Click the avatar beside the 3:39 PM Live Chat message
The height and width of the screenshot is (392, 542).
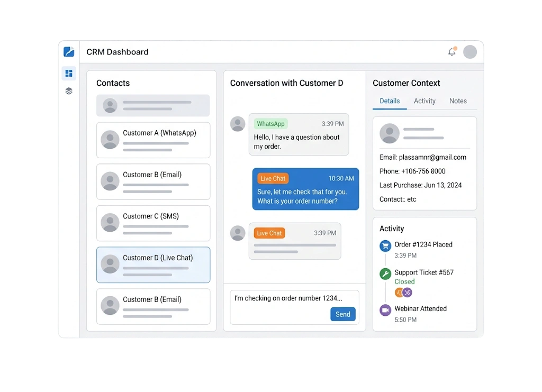tap(238, 233)
